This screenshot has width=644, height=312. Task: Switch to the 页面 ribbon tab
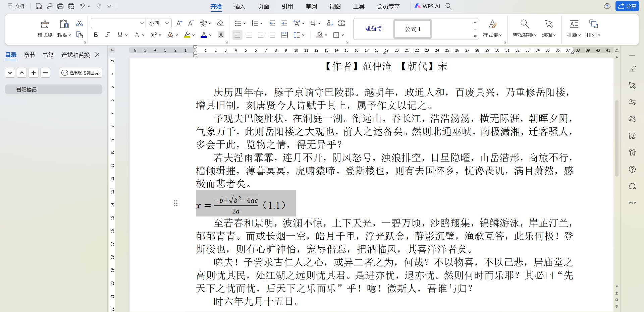[263, 6]
